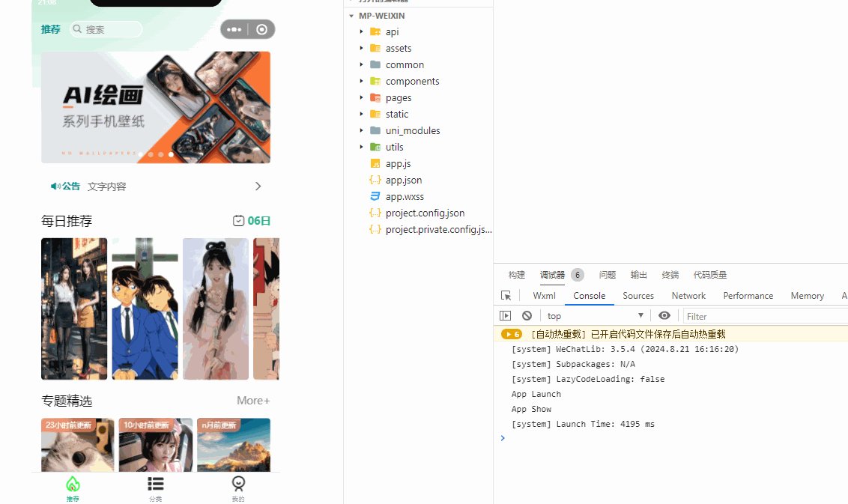The height and width of the screenshot is (504, 848).
Task: Click the pages folder icon
Action: pos(375,98)
